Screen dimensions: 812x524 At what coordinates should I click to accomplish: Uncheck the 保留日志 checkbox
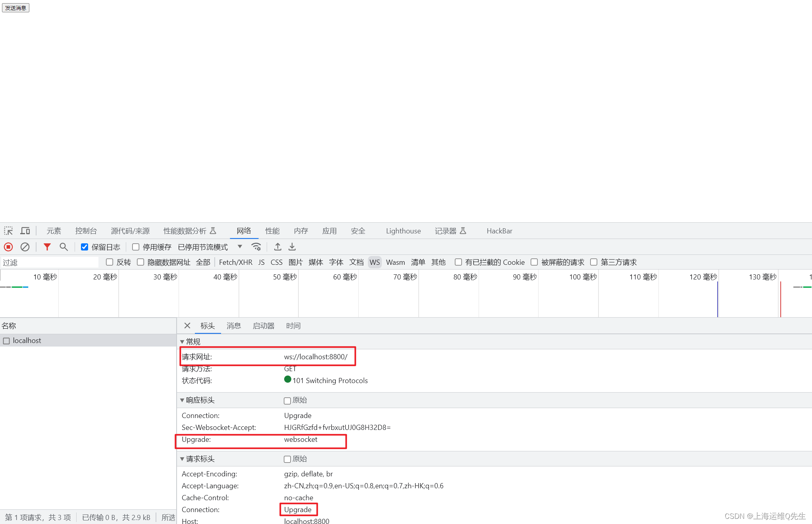point(85,247)
